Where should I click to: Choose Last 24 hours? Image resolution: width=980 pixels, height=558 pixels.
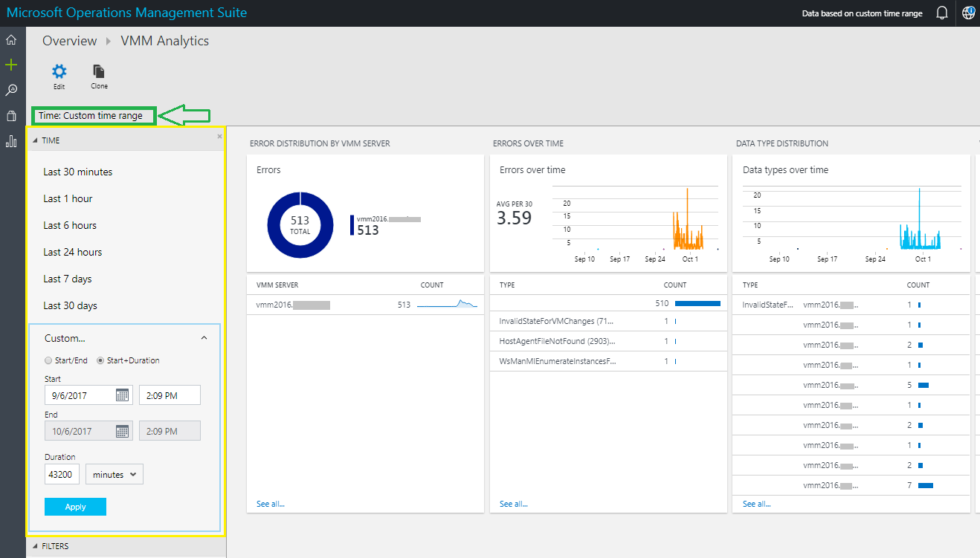click(72, 252)
